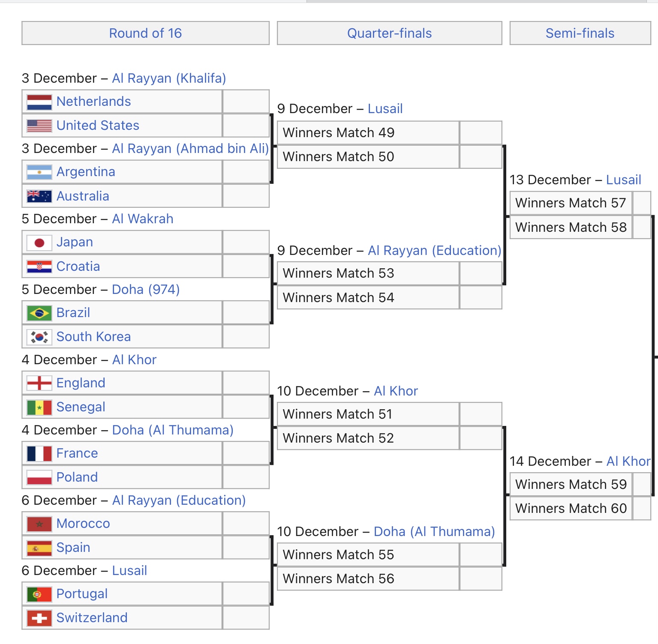Image resolution: width=658 pixels, height=644 pixels.
Task: Open the Quarter-finals header link
Action: coord(389,33)
